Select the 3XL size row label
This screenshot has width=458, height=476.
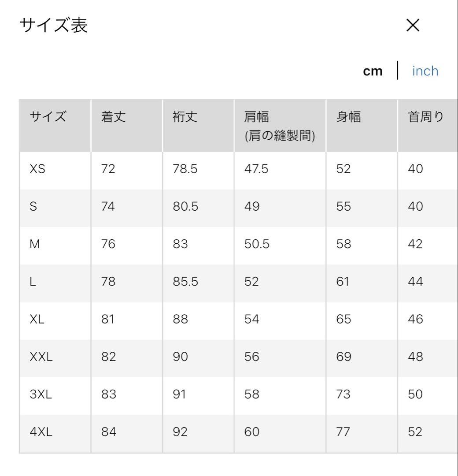coord(41,394)
